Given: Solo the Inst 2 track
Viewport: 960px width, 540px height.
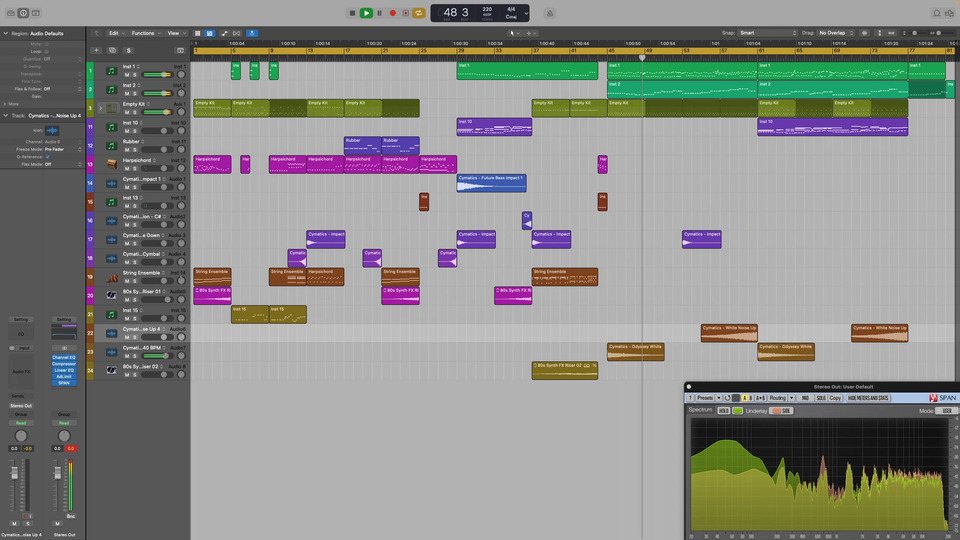Looking at the screenshot, I should tap(135, 94).
